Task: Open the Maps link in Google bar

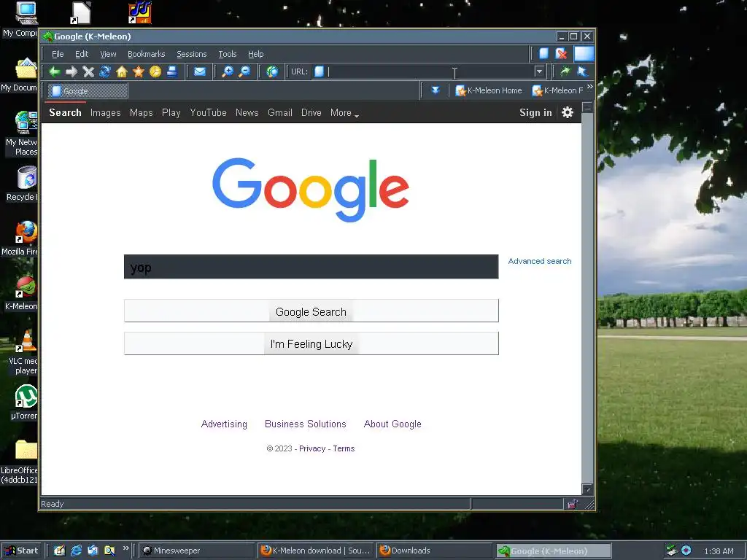Action: click(x=141, y=113)
